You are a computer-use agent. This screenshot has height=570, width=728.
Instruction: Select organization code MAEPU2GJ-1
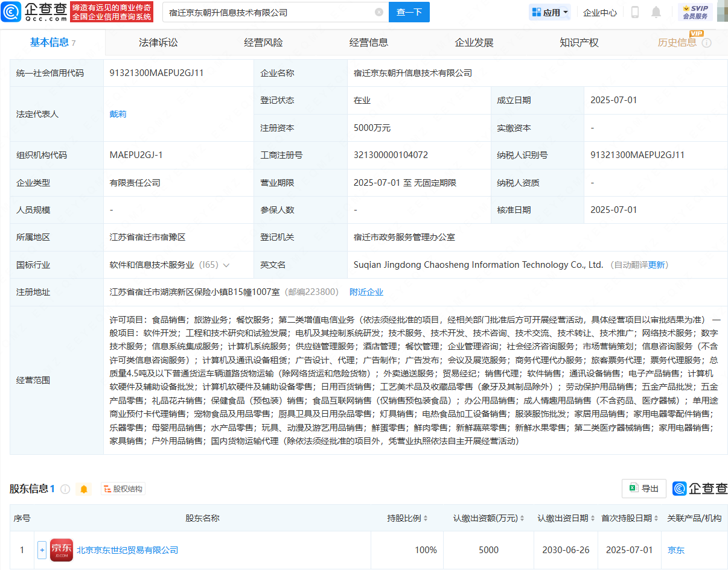coord(136,155)
